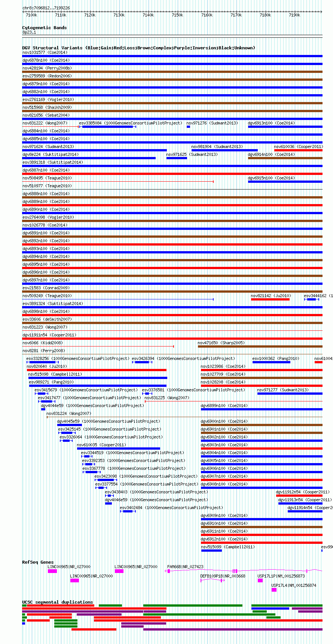Open the DEFB109P1B|NR_003668 gene label

click(223, 576)
